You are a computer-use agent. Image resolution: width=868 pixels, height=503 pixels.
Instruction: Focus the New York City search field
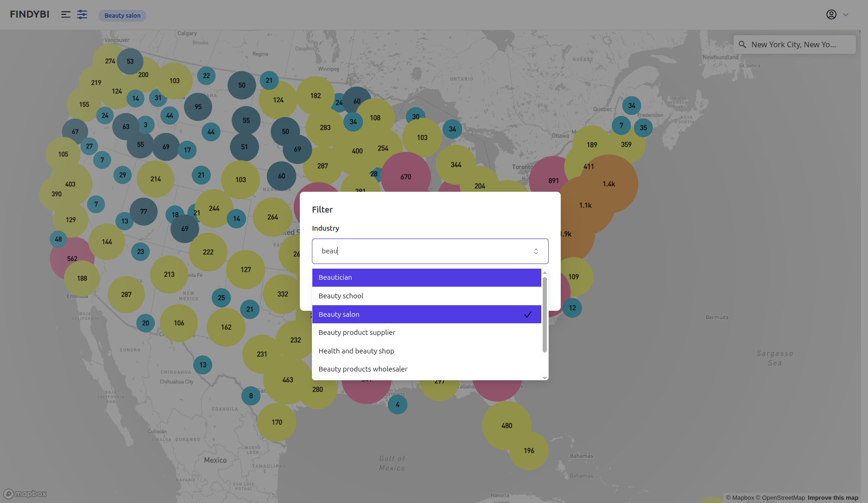[794, 44]
